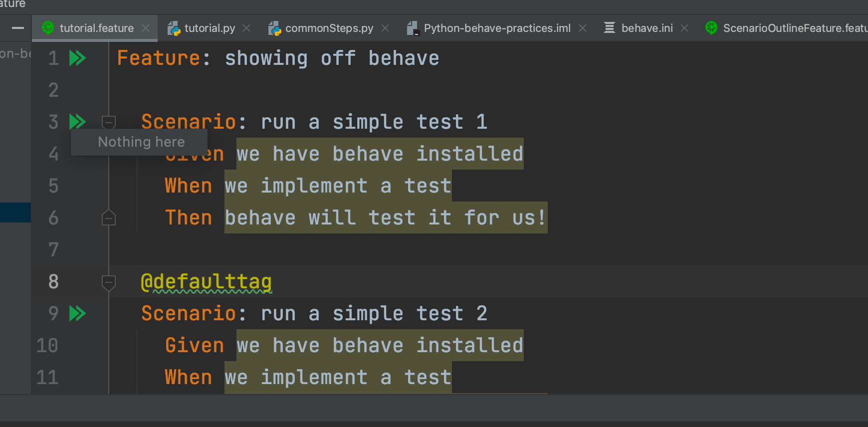The image size is (868, 427).
Task: Click the Python-behave-practices.iml file icon
Action: (412, 28)
